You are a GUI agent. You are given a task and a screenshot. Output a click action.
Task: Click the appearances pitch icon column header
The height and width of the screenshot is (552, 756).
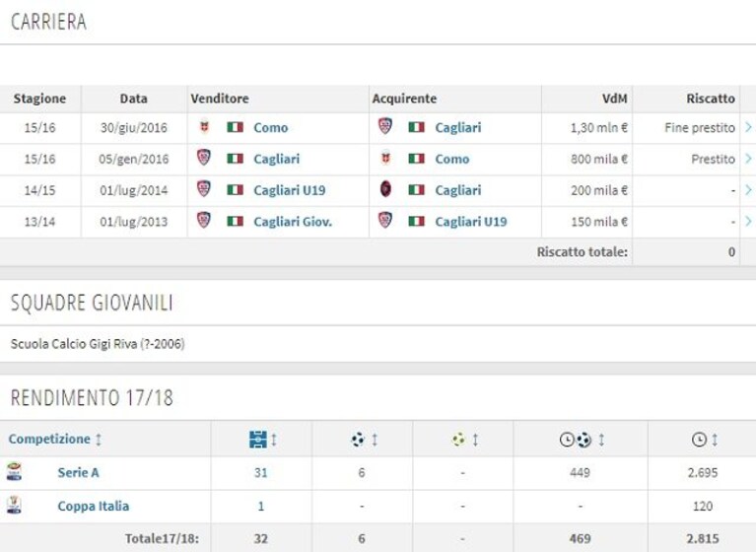258,440
